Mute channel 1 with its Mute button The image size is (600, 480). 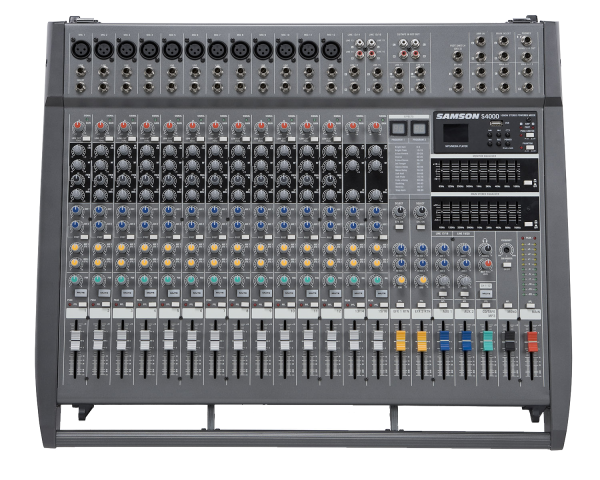coord(81,293)
